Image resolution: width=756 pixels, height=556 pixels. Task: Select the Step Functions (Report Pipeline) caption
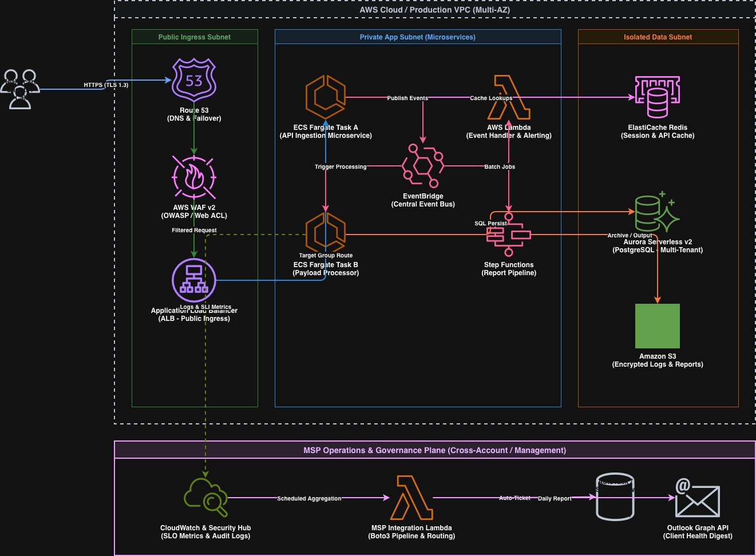click(x=509, y=269)
